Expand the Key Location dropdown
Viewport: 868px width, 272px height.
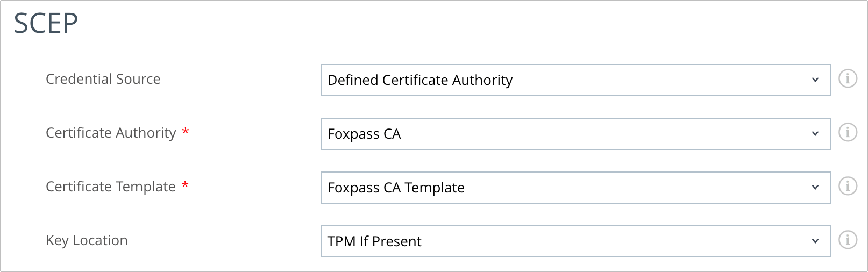click(x=575, y=241)
